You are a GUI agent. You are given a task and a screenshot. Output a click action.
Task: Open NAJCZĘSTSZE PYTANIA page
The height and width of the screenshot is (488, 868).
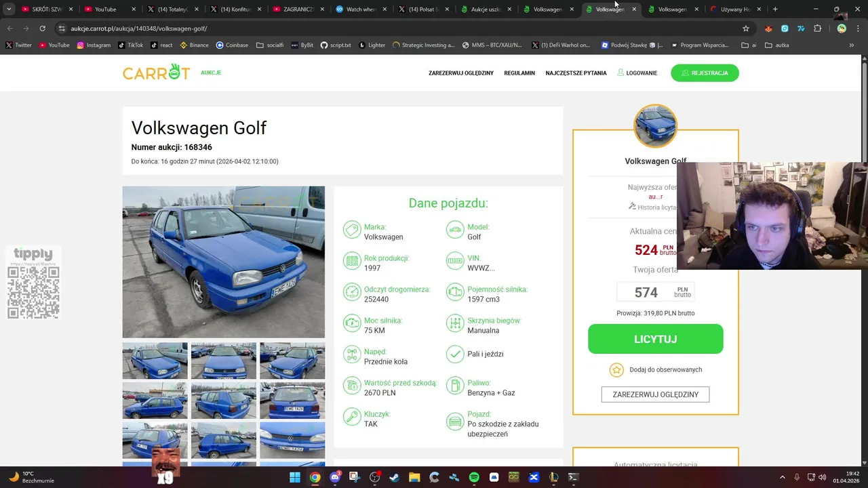click(x=576, y=73)
